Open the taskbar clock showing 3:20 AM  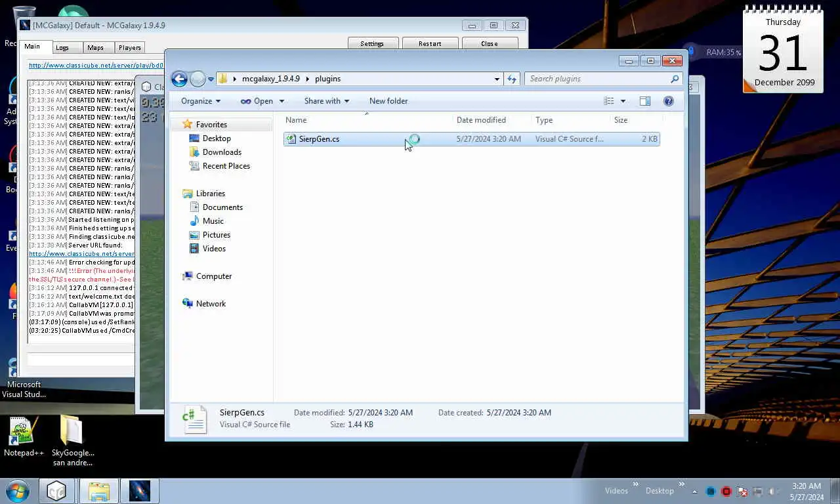click(807, 492)
